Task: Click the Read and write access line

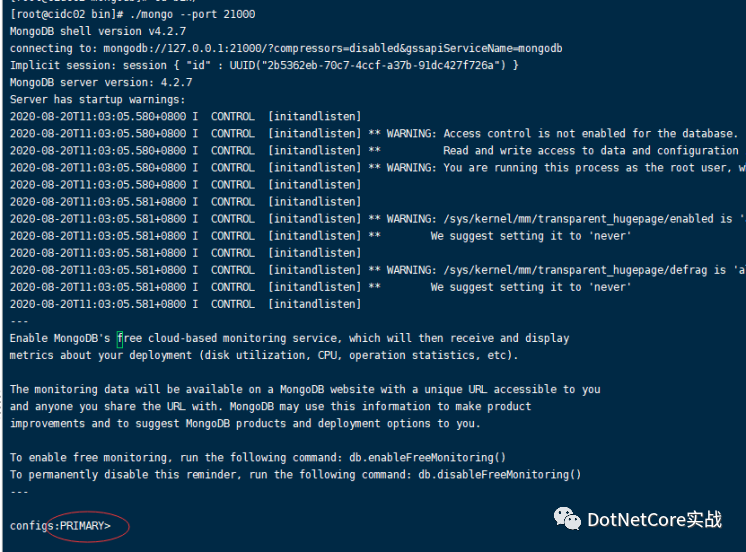Action: (374, 151)
